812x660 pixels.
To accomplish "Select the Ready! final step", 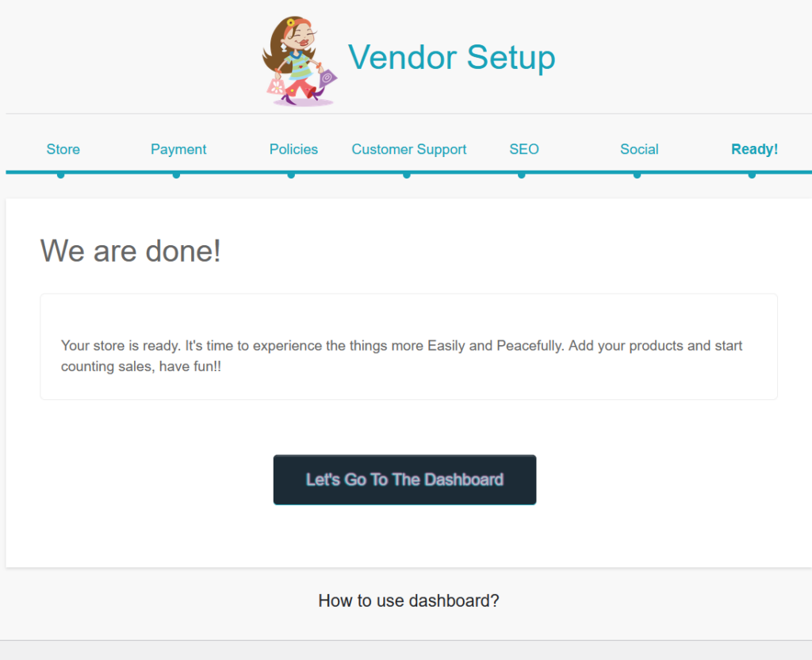I will click(754, 149).
